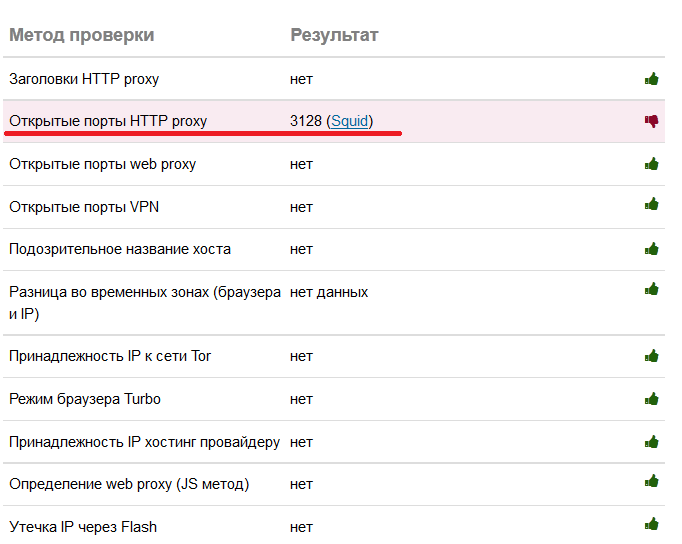
Task: Select Принадлежность IP к сети Tor label
Action: click(x=110, y=356)
